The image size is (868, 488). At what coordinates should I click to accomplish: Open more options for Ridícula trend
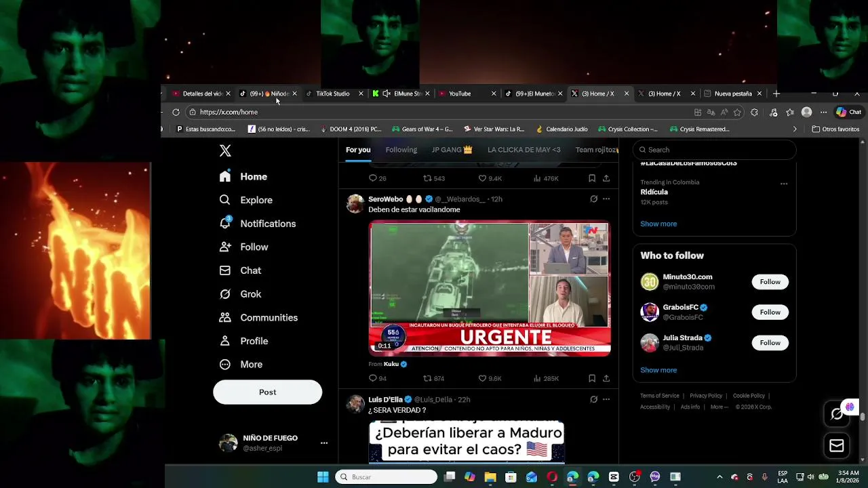coord(784,184)
